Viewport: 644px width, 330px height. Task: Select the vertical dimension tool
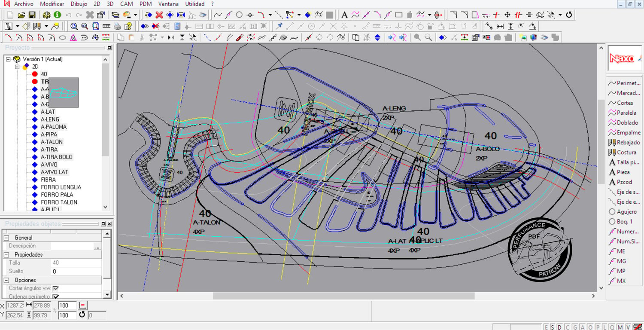coord(510,26)
